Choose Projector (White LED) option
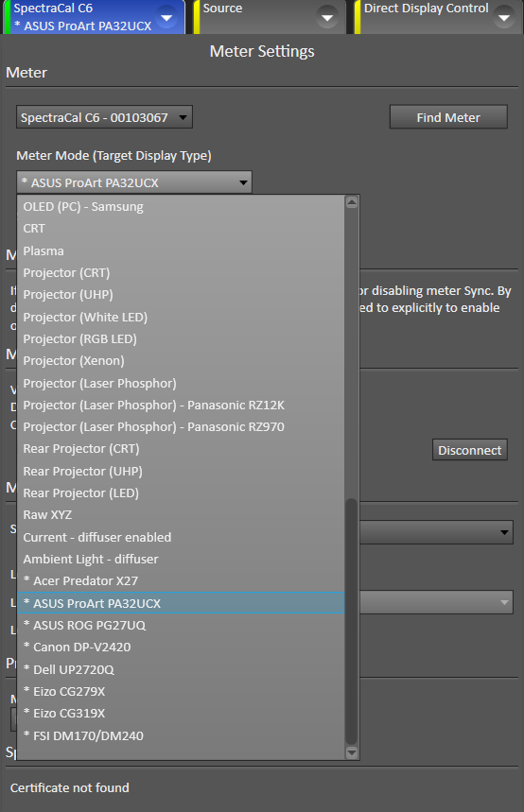The height and width of the screenshot is (812, 524). (181, 317)
